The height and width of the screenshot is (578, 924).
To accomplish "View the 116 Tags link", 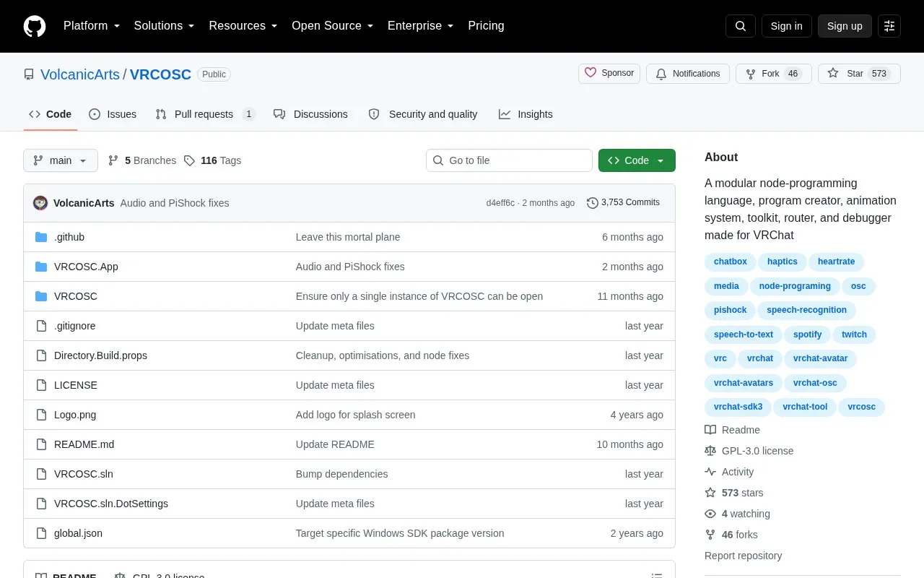I will click(x=212, y=160).
